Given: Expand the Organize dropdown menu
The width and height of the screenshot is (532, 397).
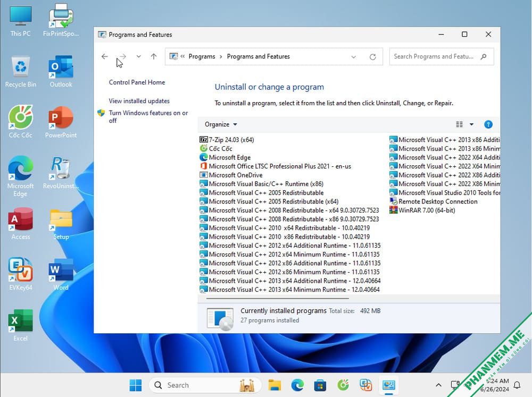Looking at the screenshot, I should coord(221,124).
